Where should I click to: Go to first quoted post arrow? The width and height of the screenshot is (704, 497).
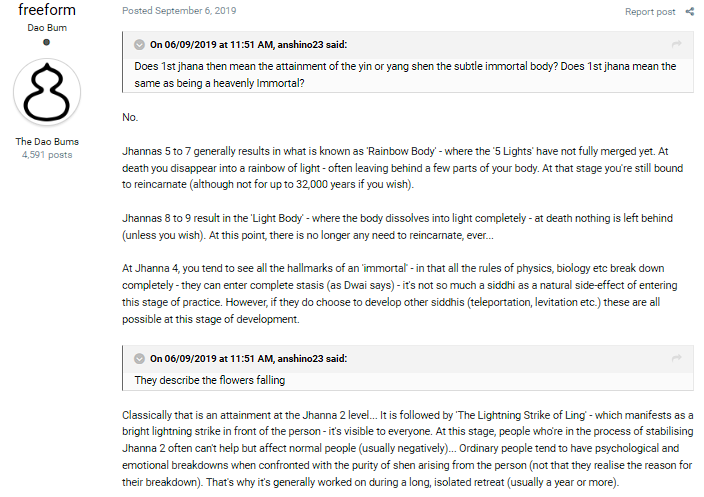tap(677, 44)
